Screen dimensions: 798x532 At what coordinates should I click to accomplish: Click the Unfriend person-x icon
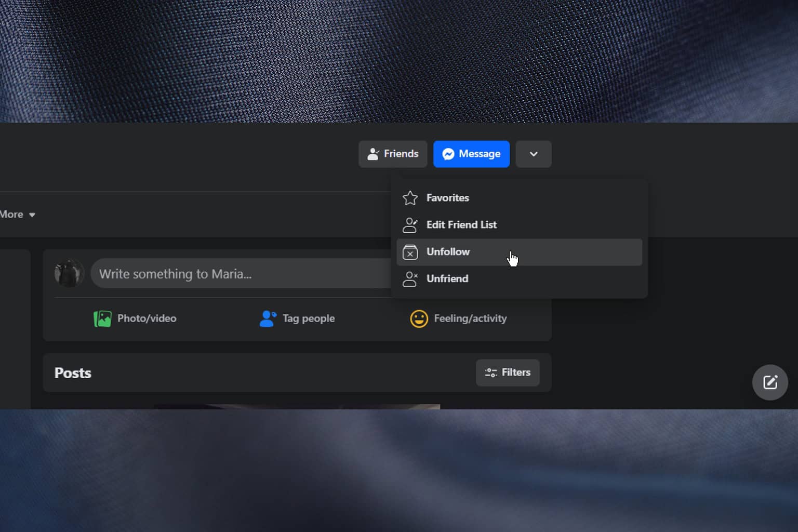(410, 279)
